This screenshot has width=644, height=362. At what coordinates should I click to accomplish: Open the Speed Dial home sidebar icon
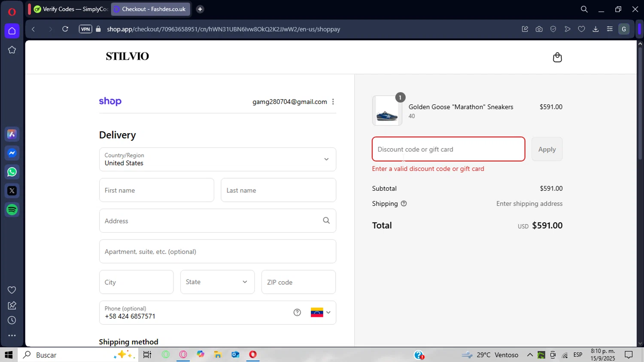click(x=12, y=31)
